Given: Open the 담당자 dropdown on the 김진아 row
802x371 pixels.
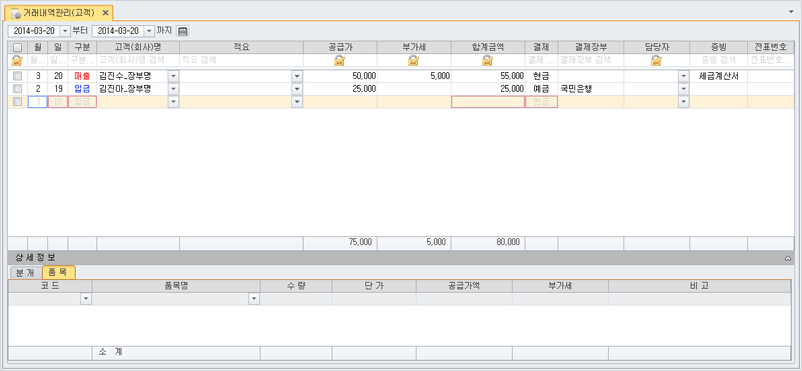Looking at the screenshot, I should pyautogui.click(x=683, y=89).
